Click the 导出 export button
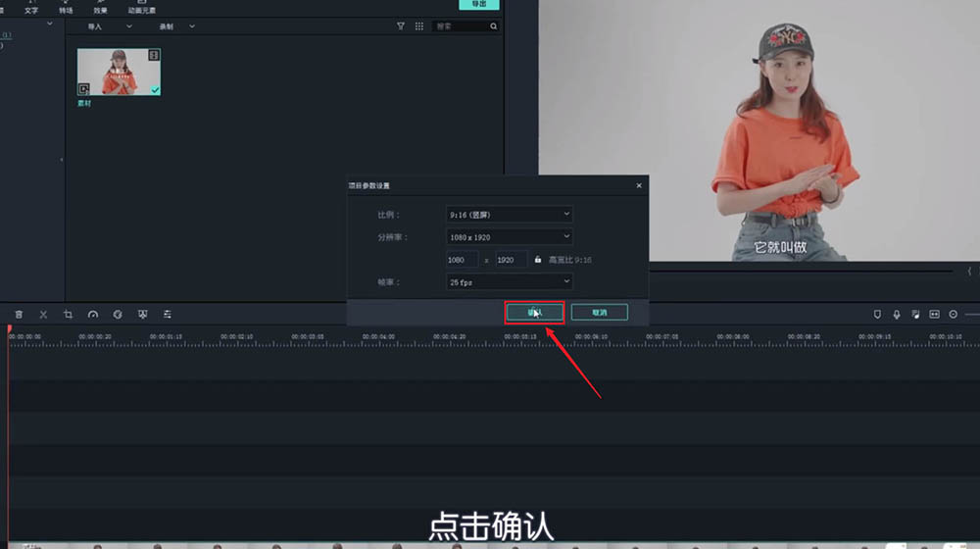Image resolution: width=980 pixels, height=549 pixels. click(479, 4)
